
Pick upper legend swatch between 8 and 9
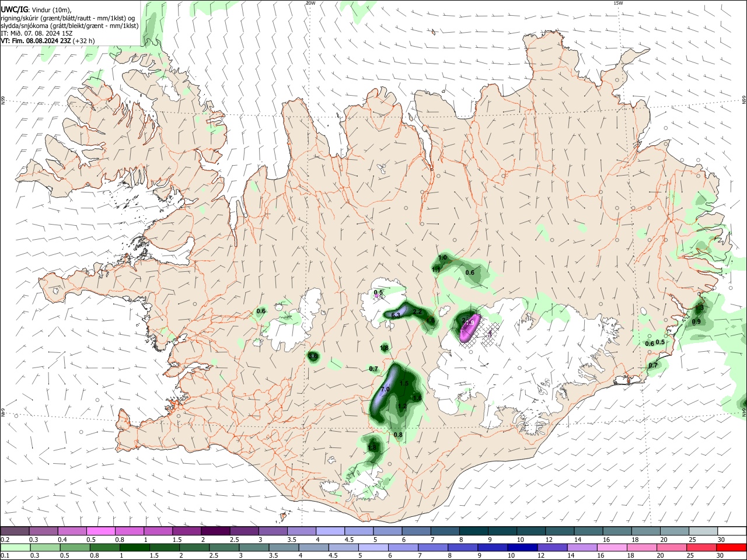(x=473, y=531)
